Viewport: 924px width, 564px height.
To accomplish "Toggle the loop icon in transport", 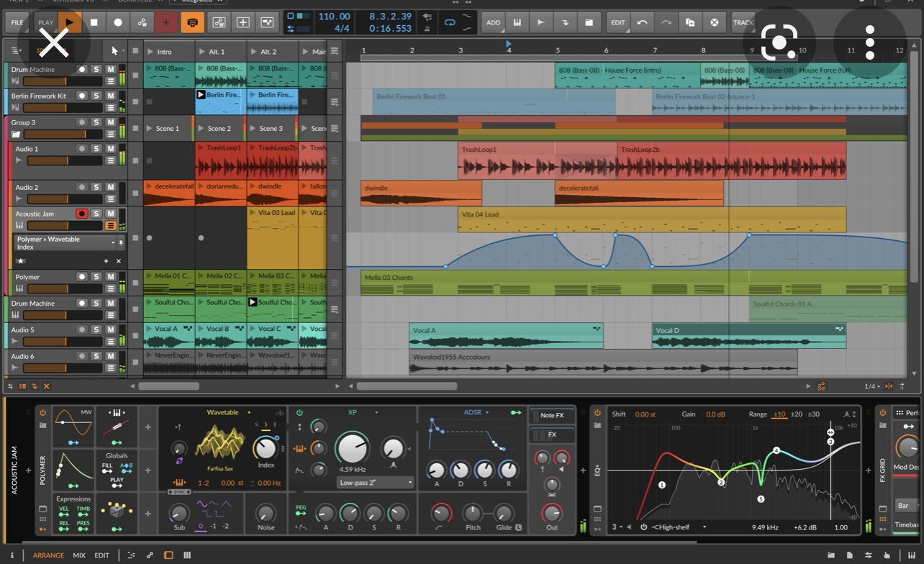I will (x=450, y=22).
